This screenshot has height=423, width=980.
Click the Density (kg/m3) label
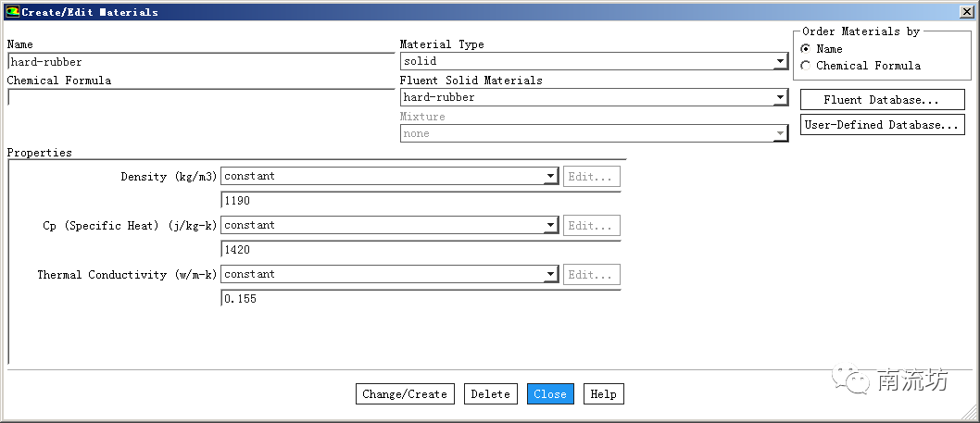169,177
